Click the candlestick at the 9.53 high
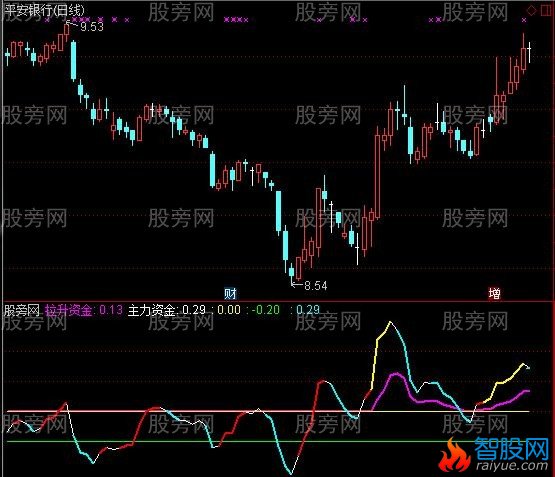 [x=67, y=29]
